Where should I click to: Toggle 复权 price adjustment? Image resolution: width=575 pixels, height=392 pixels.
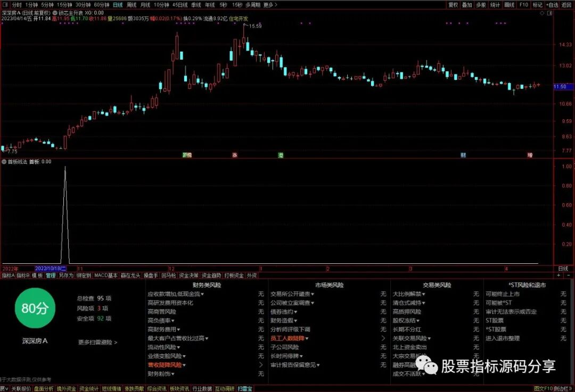(x=453, y=5)
